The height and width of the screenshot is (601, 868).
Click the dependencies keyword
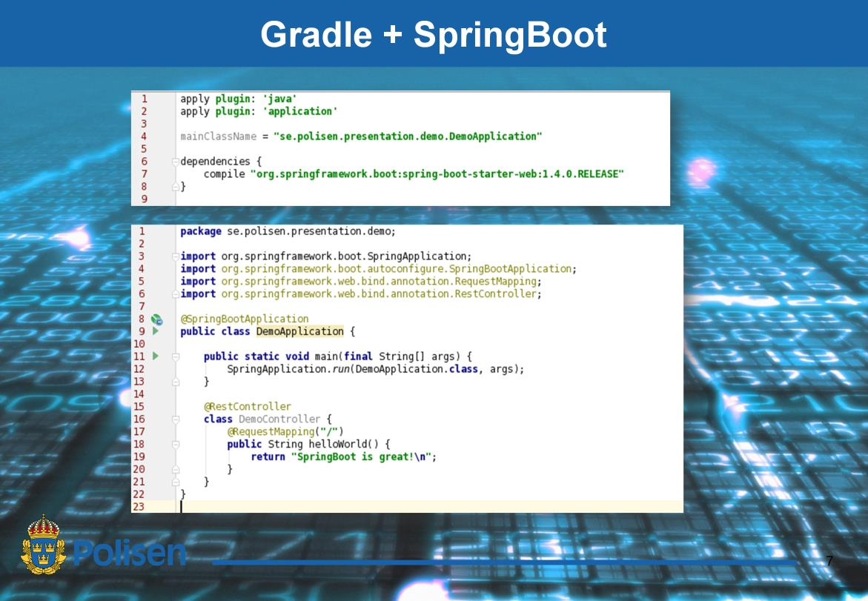[216, 161]
